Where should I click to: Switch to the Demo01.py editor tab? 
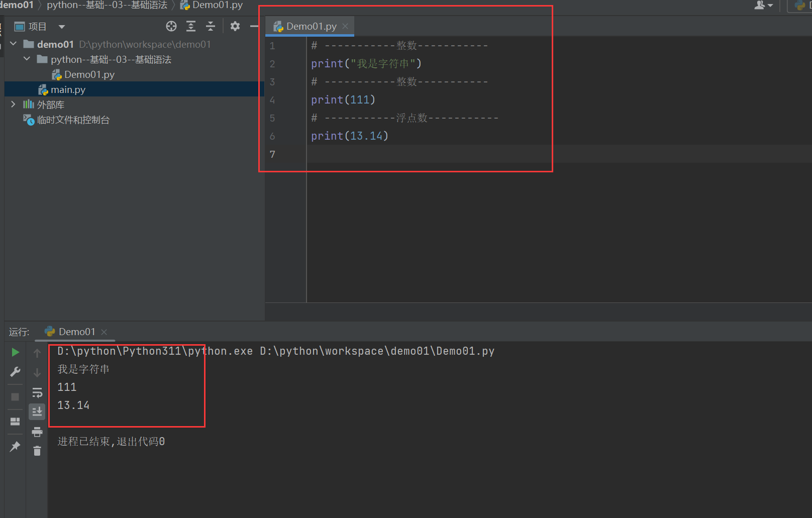(311, 26)
